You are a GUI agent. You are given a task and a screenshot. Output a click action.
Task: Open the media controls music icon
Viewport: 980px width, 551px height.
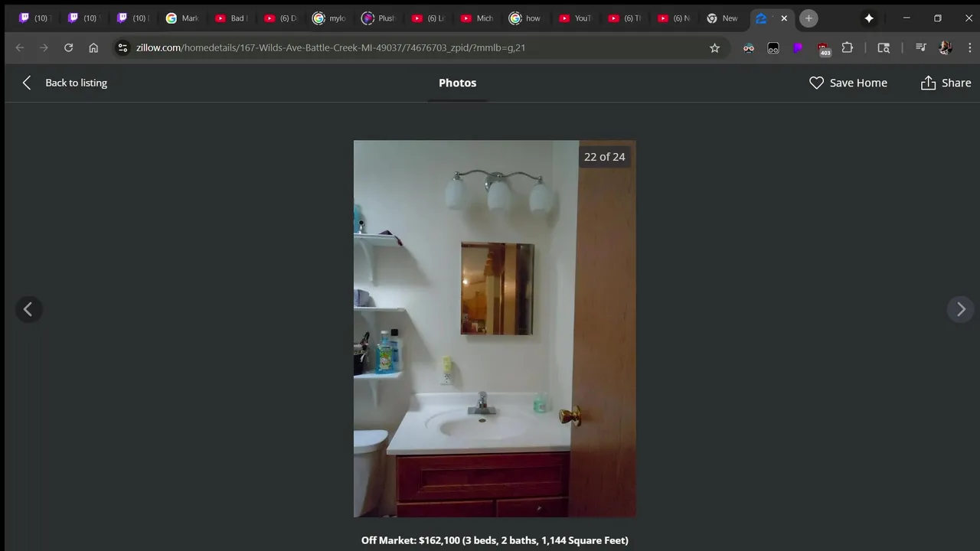pyautogui.click(x=920, y=47)
